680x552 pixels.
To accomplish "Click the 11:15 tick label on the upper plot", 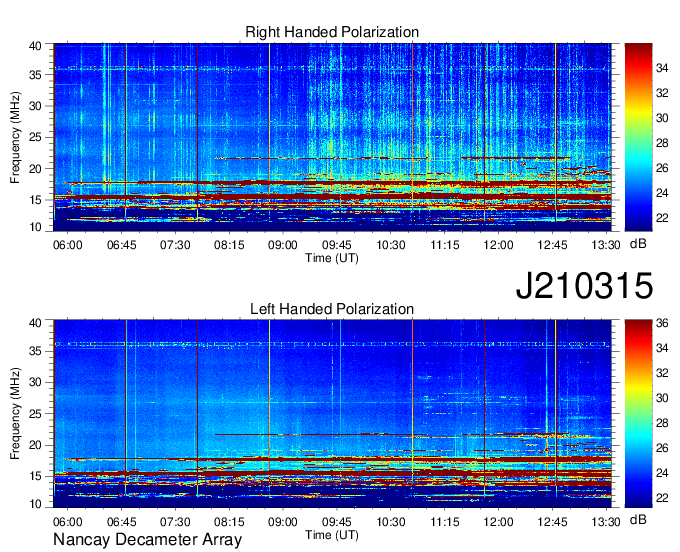I will click(445, 245).
